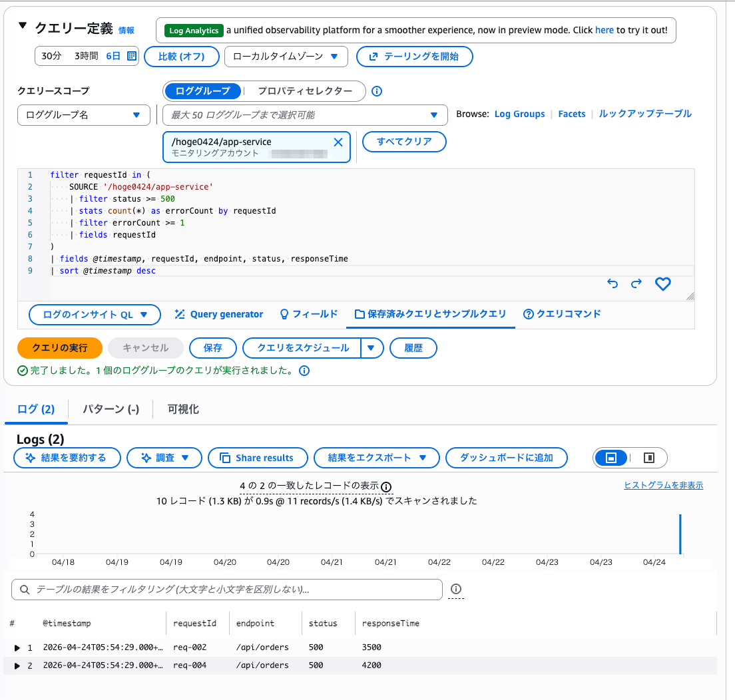735x700 pixels.
Task: Redo the query edit
Action: [x=636, y=283]
